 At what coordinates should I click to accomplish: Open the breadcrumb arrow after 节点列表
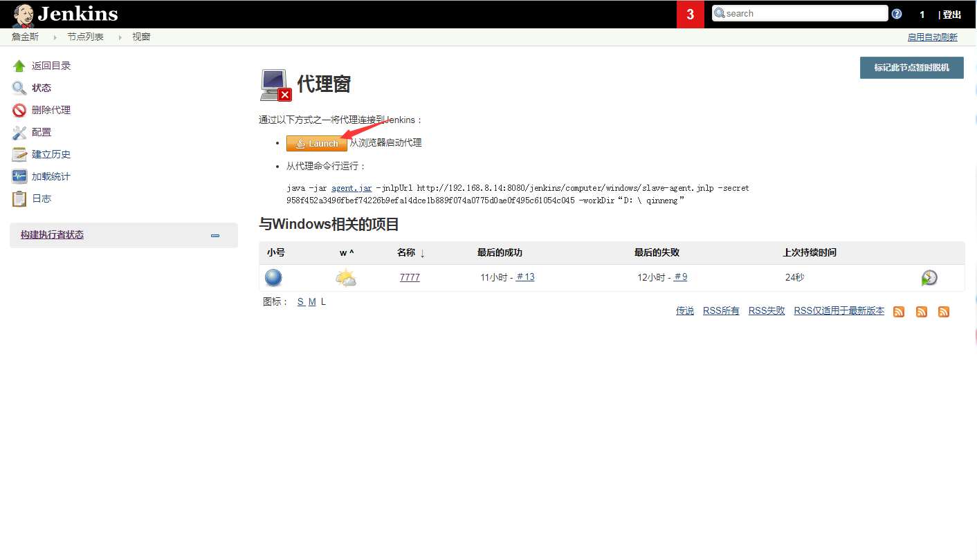point(120,37)
